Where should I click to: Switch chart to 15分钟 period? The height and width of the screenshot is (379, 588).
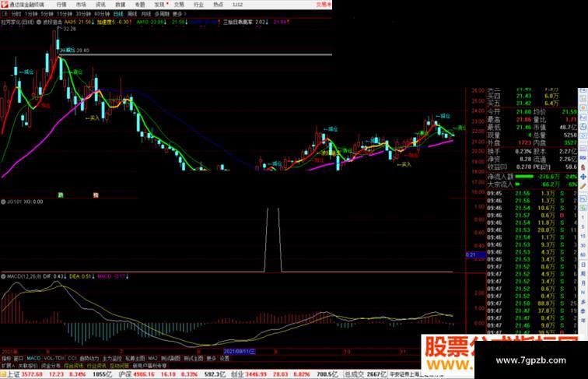[x=65, y=14]
